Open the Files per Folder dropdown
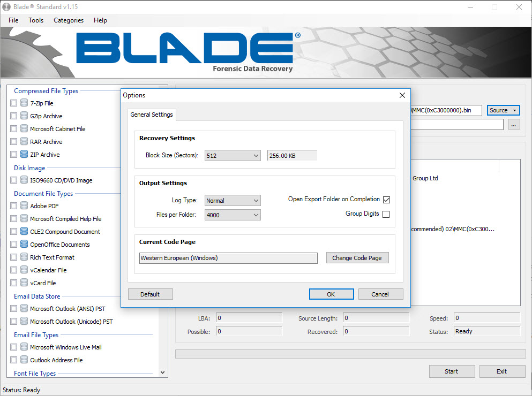This screenshot has height=396, width=532. [x=233, y=215]
